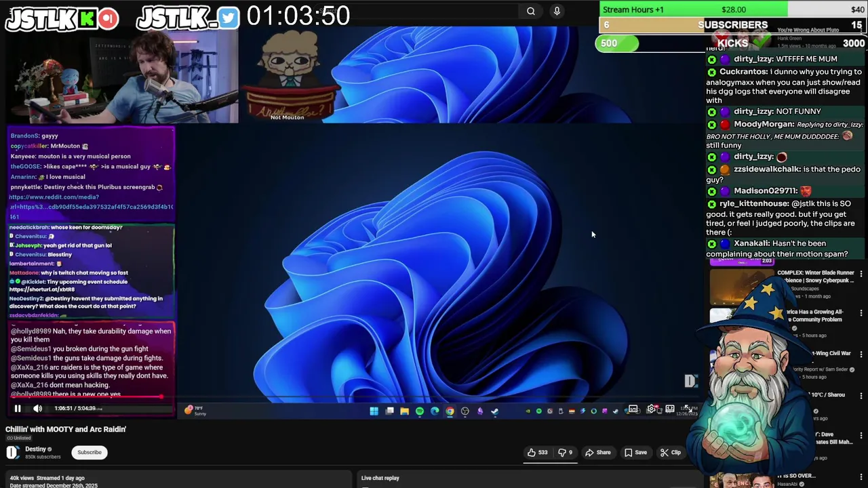The width and height of the screenshot is (868, 488).
Task: Click the SUBSCRIBERS goal counter
Action: pyautogui.click(x=732, y=25)
